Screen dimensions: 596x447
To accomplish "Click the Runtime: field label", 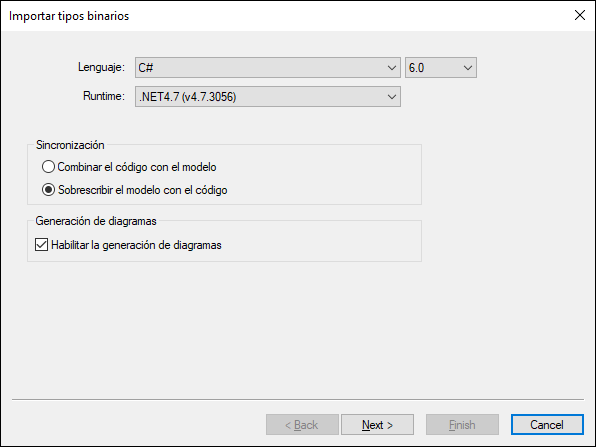I will click(104, 96).
